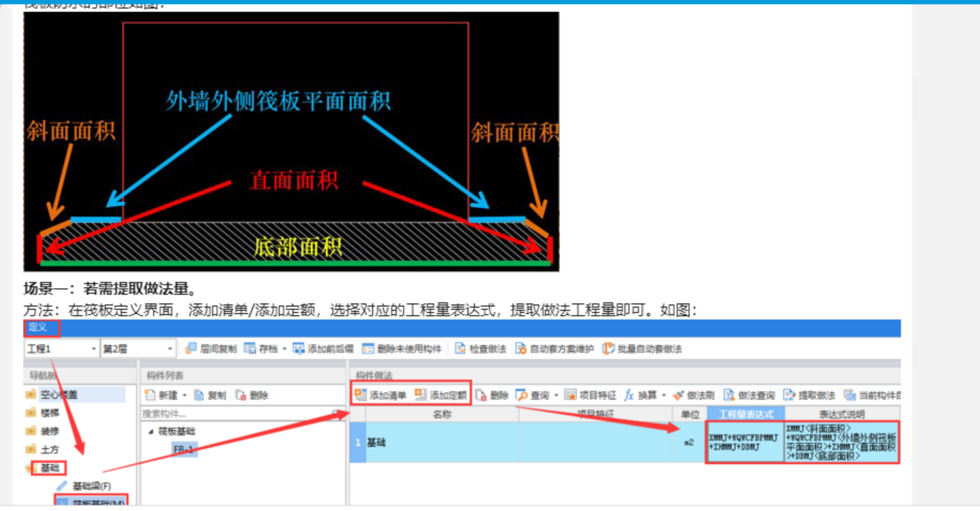Click the 楼梯 folder icon
Screen dimensions: 980x511
[x=31, y=412]
